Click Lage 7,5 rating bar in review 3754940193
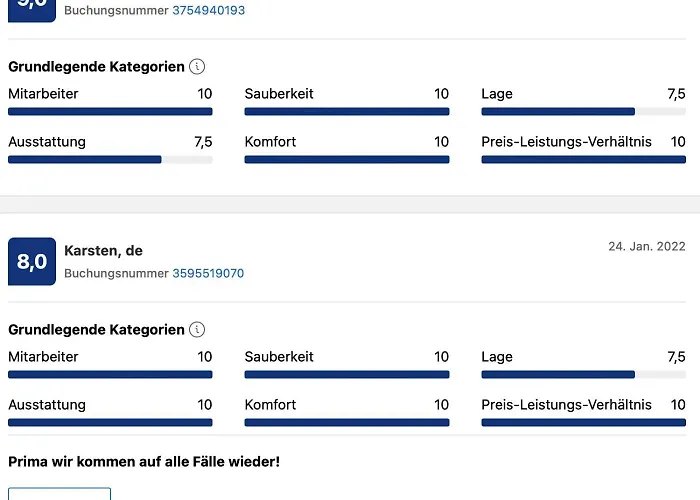 pos(584,112)
